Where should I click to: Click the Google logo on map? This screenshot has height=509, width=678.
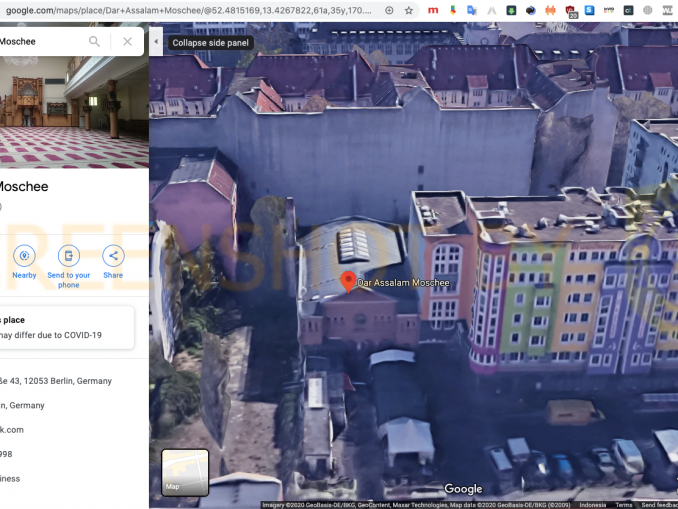click(x=463, y=489)
